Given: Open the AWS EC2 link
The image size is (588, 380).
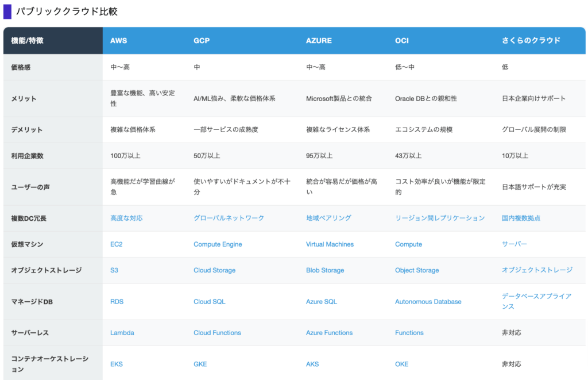Looking at the screenshot, I should [116, 244].
